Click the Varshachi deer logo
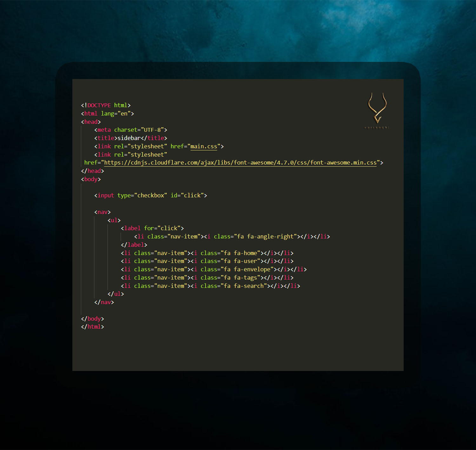The width and height of the screenshot is (476, 450). (377, 108)
